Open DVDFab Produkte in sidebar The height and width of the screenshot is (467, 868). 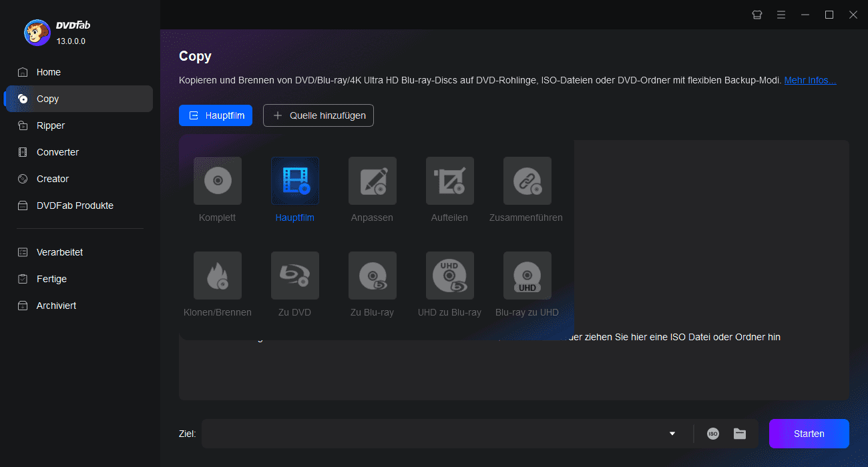(79, 205)
